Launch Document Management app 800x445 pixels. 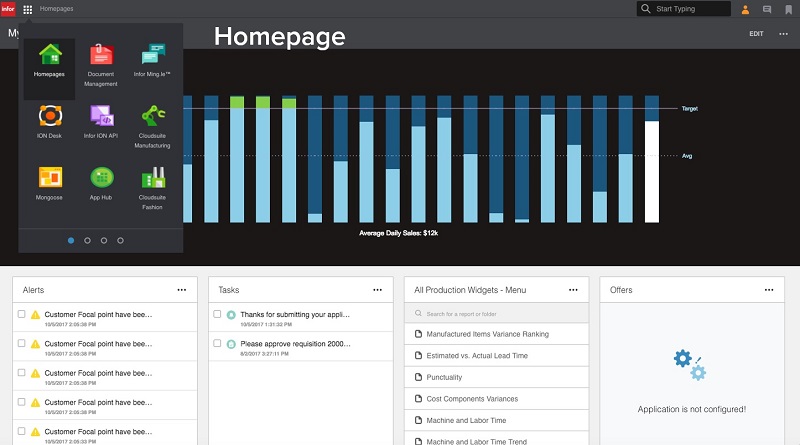click(101, 61)
